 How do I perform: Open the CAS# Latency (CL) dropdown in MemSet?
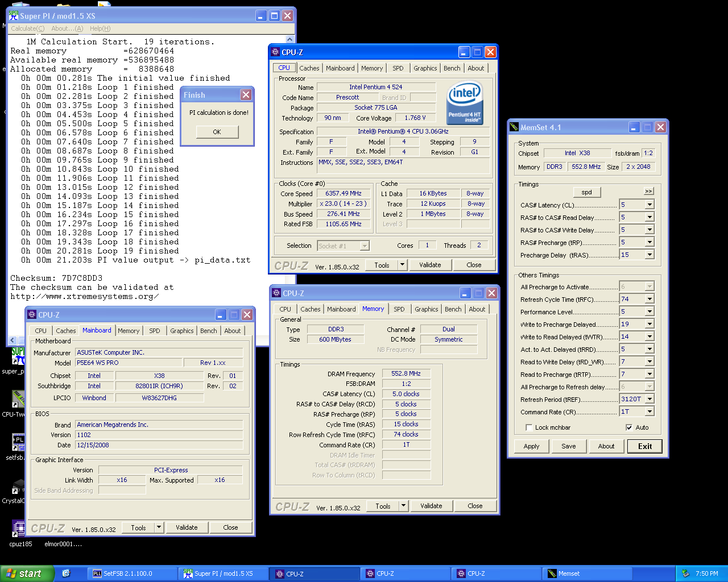tap(650, 205)
